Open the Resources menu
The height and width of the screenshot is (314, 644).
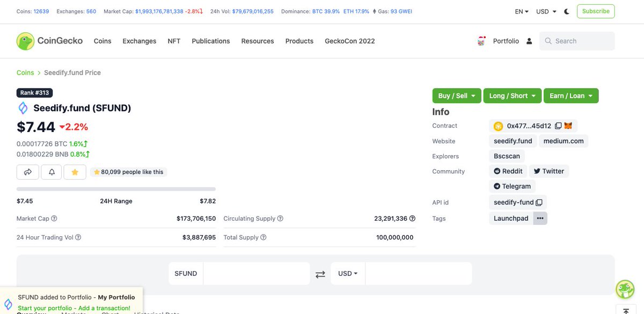tap(258, 41)
